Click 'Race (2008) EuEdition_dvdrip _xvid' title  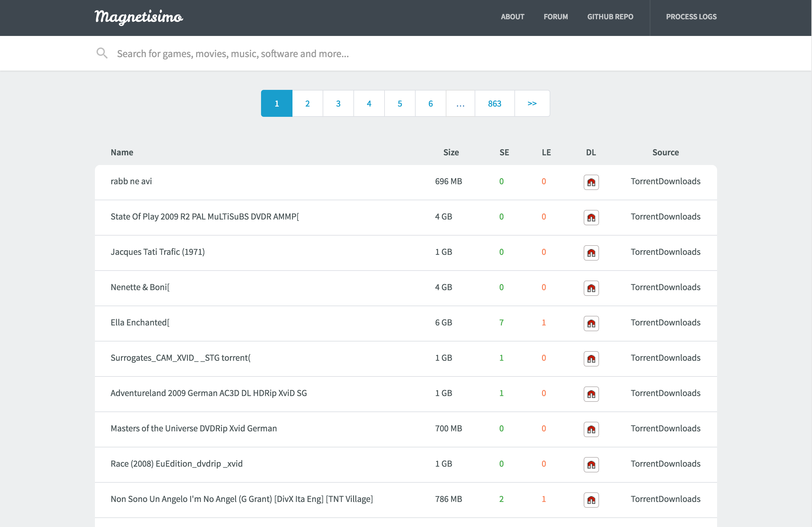[x=177, y=463]
